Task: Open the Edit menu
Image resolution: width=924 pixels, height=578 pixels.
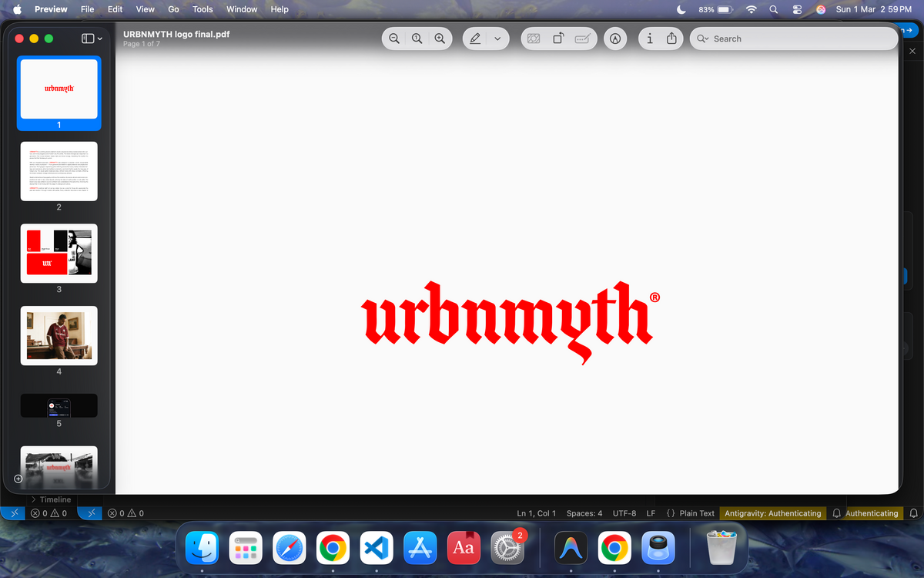Action: (115, 9)
